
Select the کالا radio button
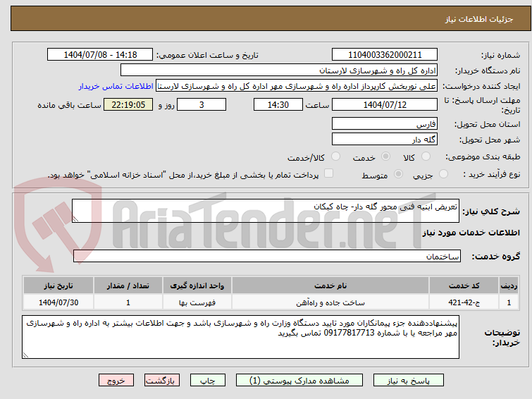click(x=426, y=156)
